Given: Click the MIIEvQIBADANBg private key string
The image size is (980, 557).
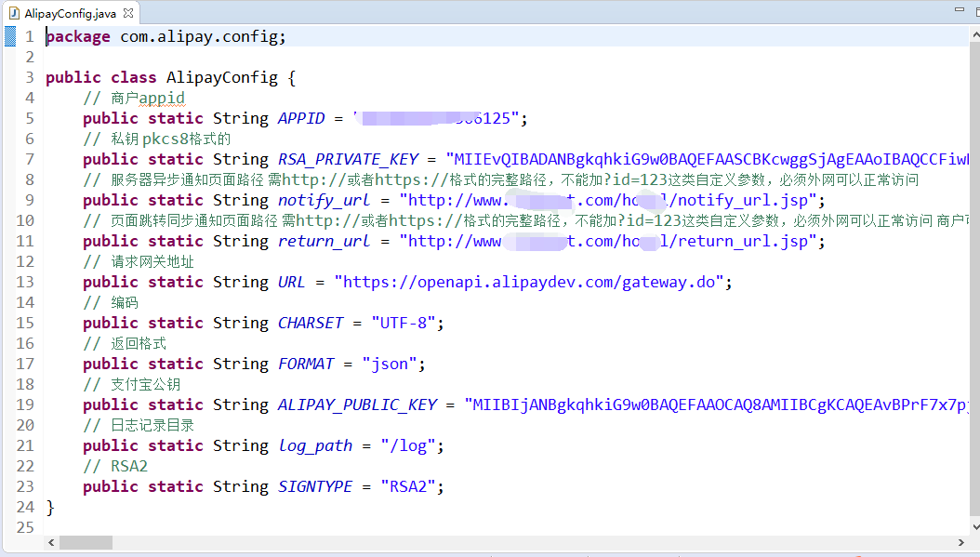Looking at the screenshot, I should (708, 159).
